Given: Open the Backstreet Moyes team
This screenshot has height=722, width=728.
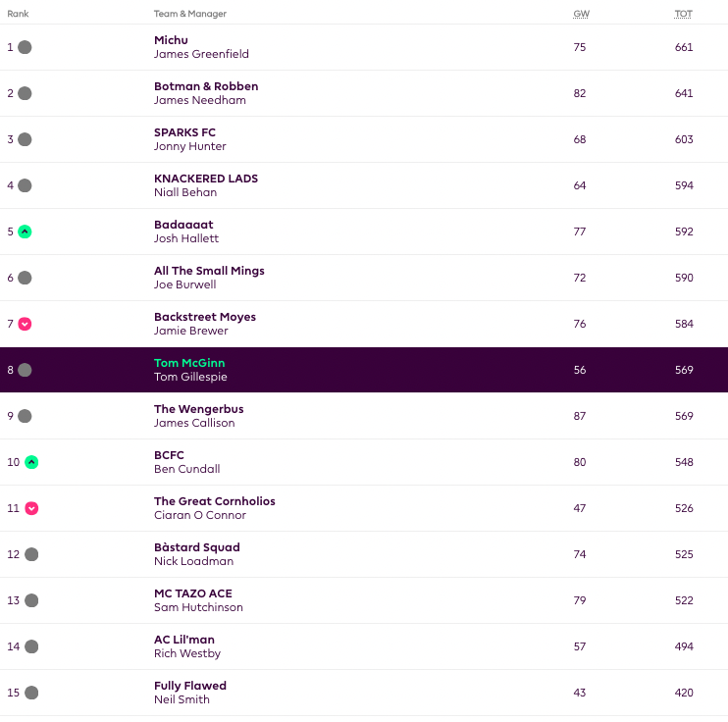Looking at the screenshot, I should (204, 317).
